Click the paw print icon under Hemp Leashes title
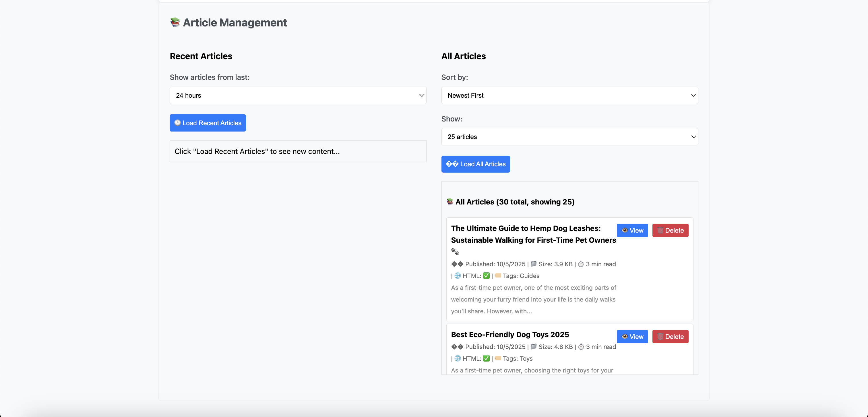The image size is (868, 417). tap(455, 252)
